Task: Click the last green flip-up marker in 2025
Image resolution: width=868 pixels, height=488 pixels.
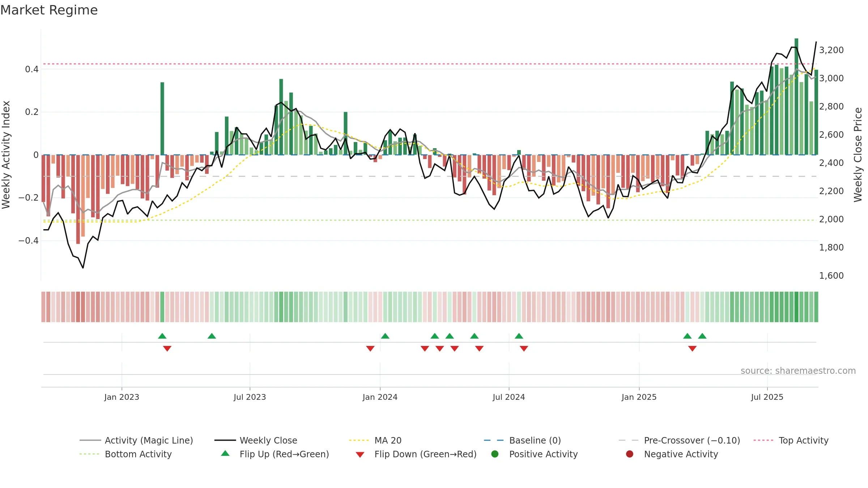Action: [702, 336]
